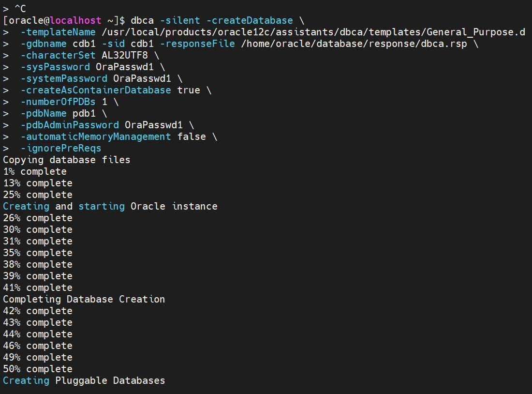Click the '50% complete' progress line
The image size is (532, 394).
pyautogui.click(x=37, y=369)
